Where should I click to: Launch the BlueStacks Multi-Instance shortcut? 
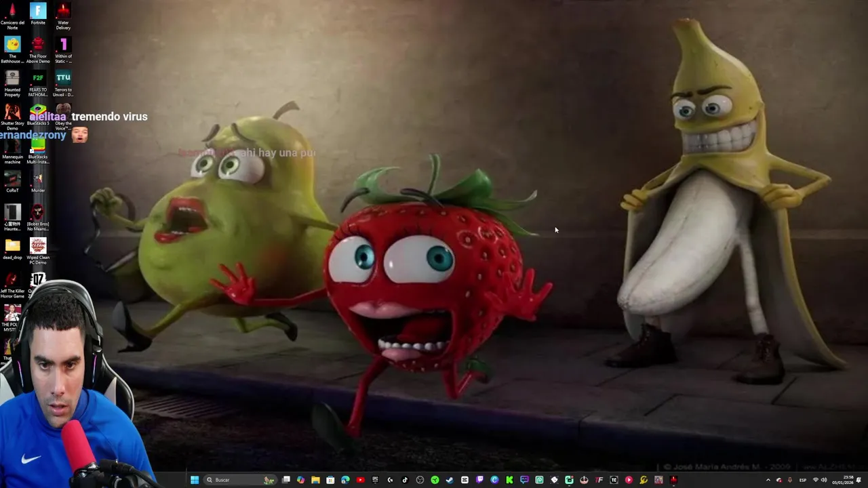click(38, 150)
